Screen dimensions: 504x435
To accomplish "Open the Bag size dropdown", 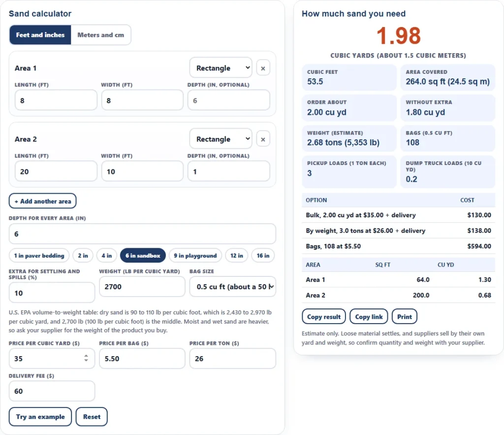I will [233, 287].
